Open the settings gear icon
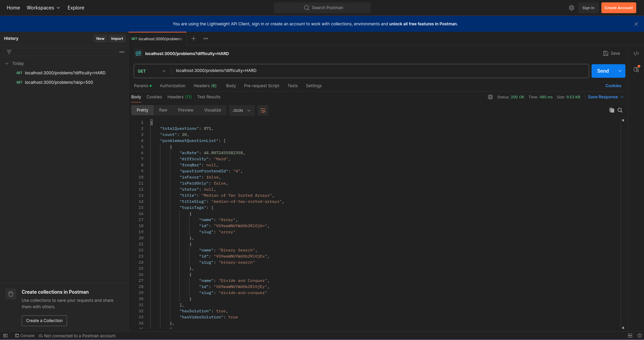The width and height of the screenshot is (644, 340). (x=571, y=8)
